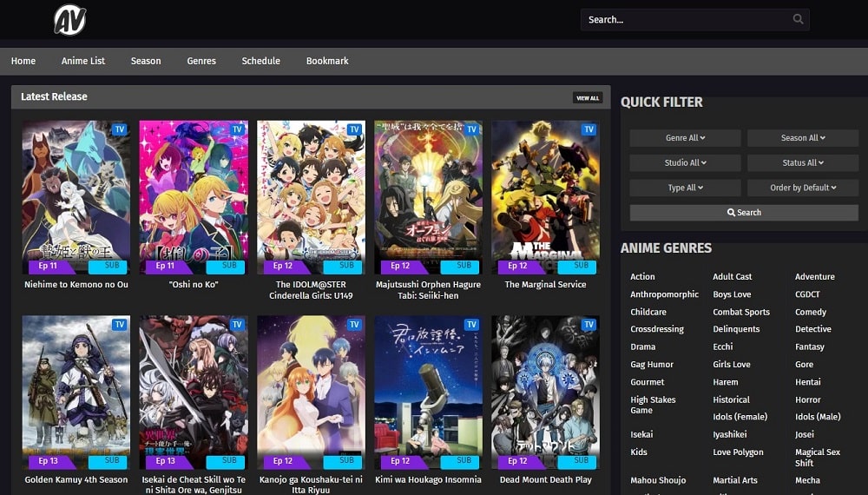This screenshot has width=868, height=495.
Task: Select the Fantasy genre link
Action: click(x=810, y=347)
